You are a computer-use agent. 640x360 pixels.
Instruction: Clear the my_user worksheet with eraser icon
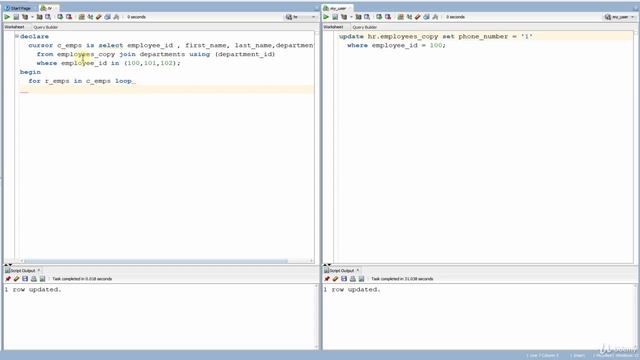(418, 17)
